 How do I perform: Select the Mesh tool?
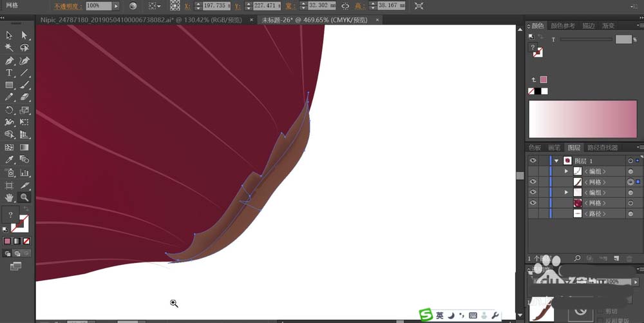pyautogui.click(x=9, y=147)
